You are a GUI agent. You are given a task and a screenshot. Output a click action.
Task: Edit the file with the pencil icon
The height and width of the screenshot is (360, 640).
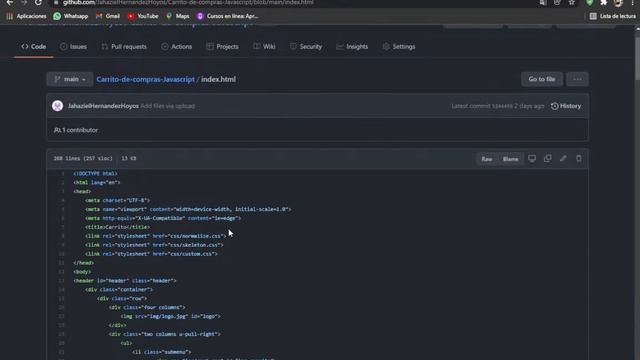click(563, 158)
